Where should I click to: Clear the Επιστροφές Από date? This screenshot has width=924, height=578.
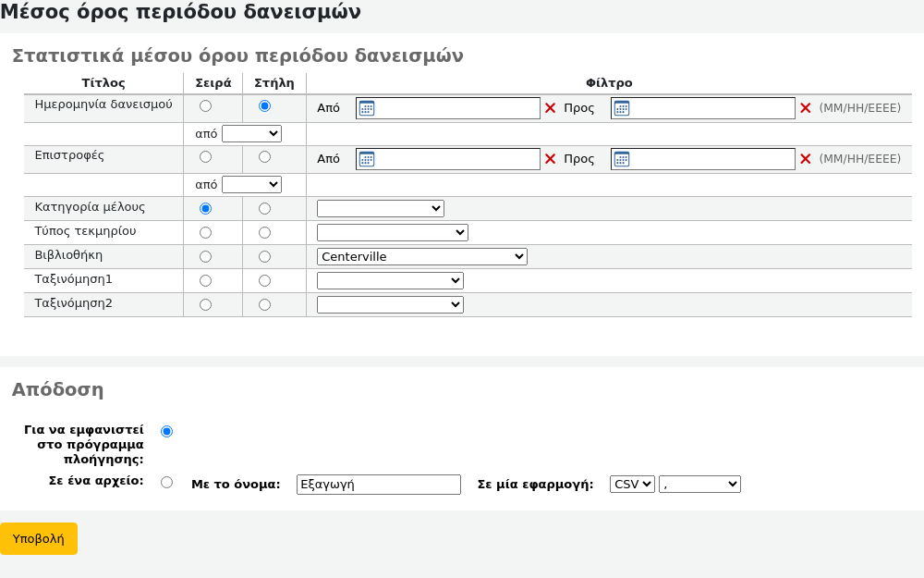click(x=550, y=159)
